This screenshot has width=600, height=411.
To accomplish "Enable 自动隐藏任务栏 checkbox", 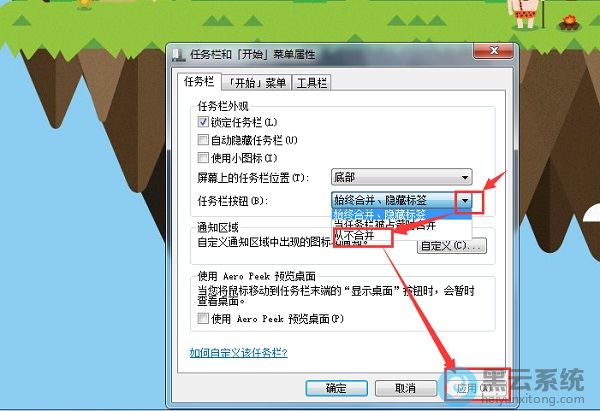I will point(203,140).
